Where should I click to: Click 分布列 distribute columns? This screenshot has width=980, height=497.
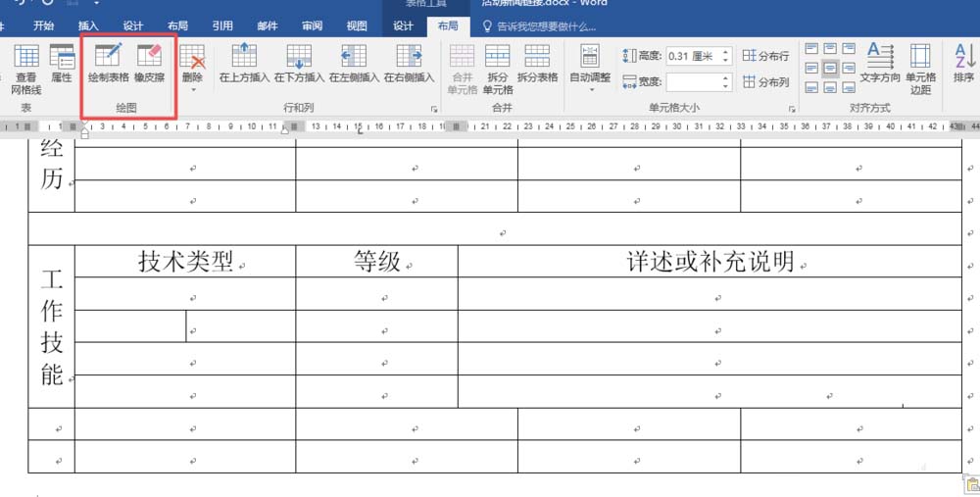coord(765,82)
